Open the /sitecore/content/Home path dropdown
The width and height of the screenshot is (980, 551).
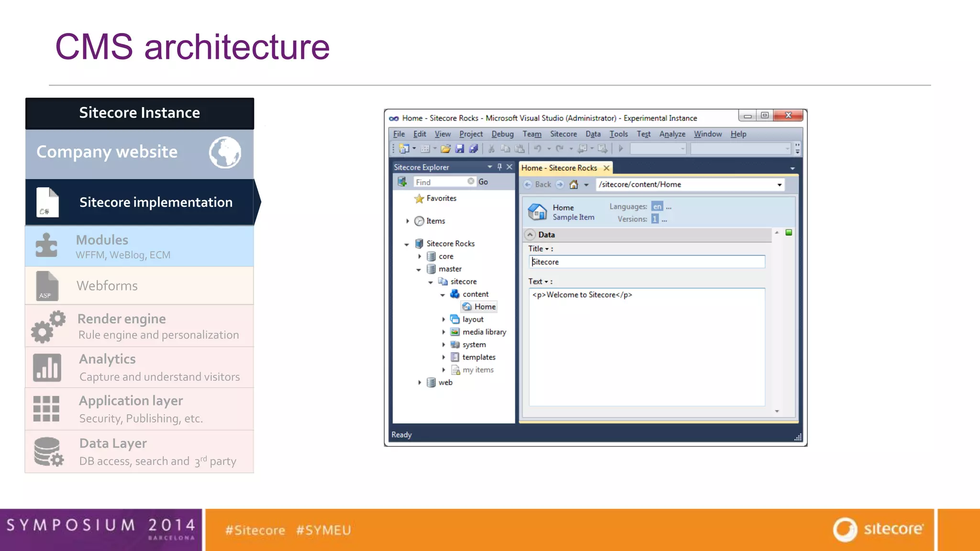[780, 185]
